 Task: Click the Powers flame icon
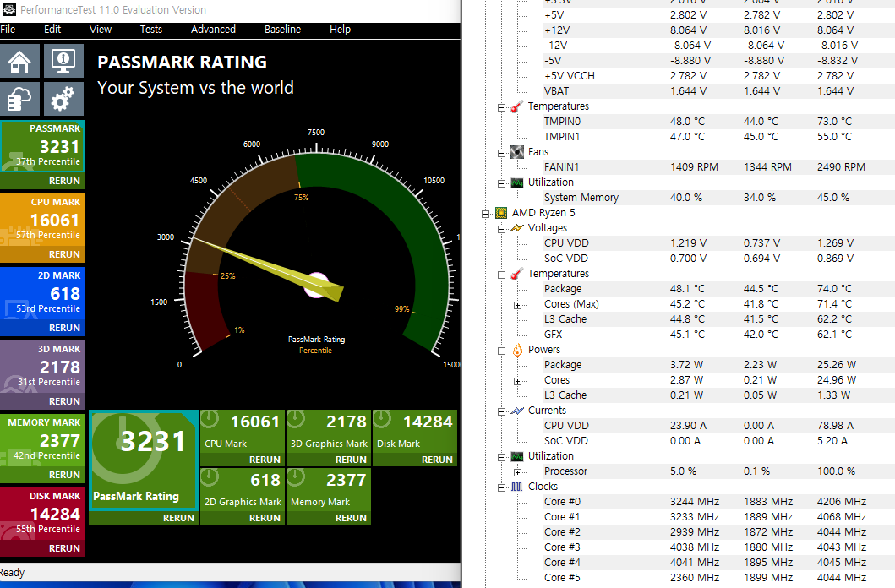pos(517,350)
